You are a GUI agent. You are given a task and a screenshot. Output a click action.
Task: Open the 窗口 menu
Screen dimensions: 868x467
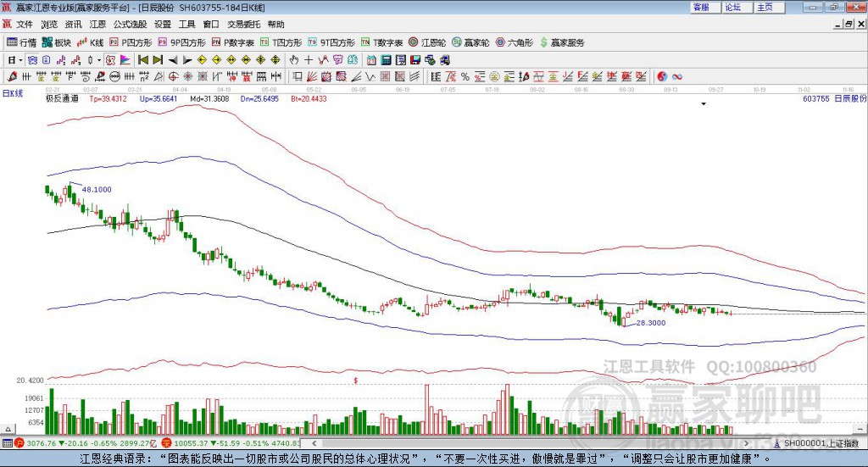click(x=211, y=25)
